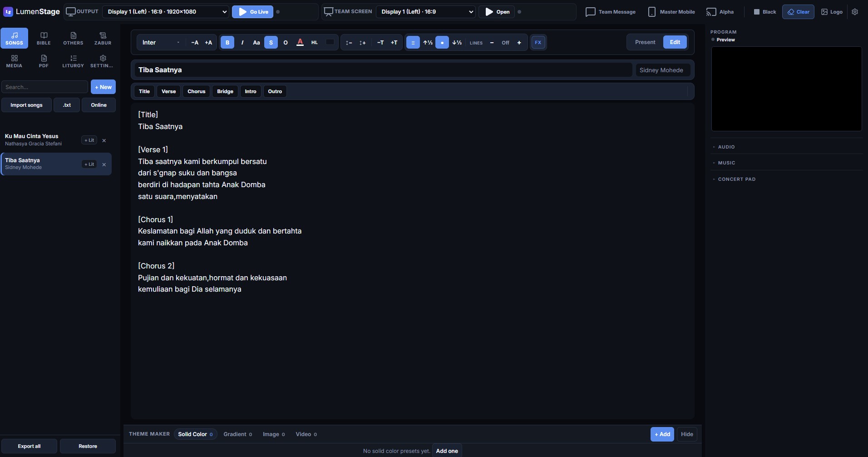The width and height of the screenshot is (868, 457).
Task: Increase letter tracking with +T
Action: 394,43
